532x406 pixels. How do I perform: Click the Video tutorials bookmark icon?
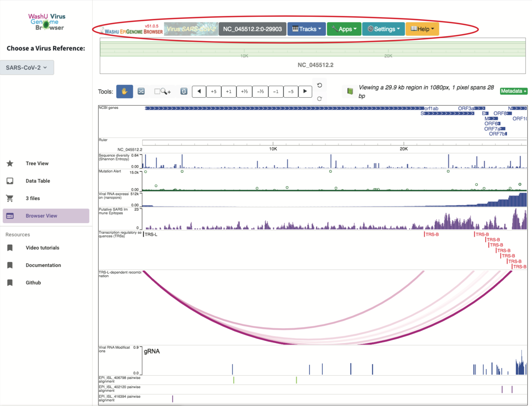(x=10, y=248)
